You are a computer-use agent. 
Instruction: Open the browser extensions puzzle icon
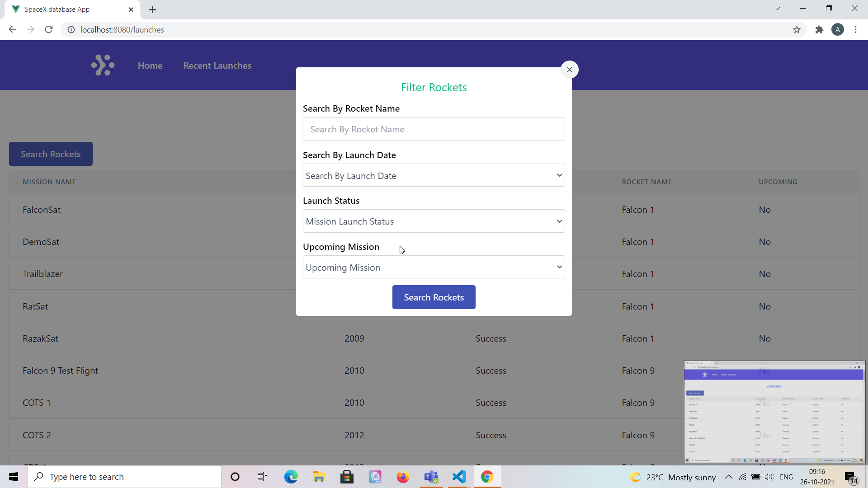pyautogui.click(x=819, y=30)
